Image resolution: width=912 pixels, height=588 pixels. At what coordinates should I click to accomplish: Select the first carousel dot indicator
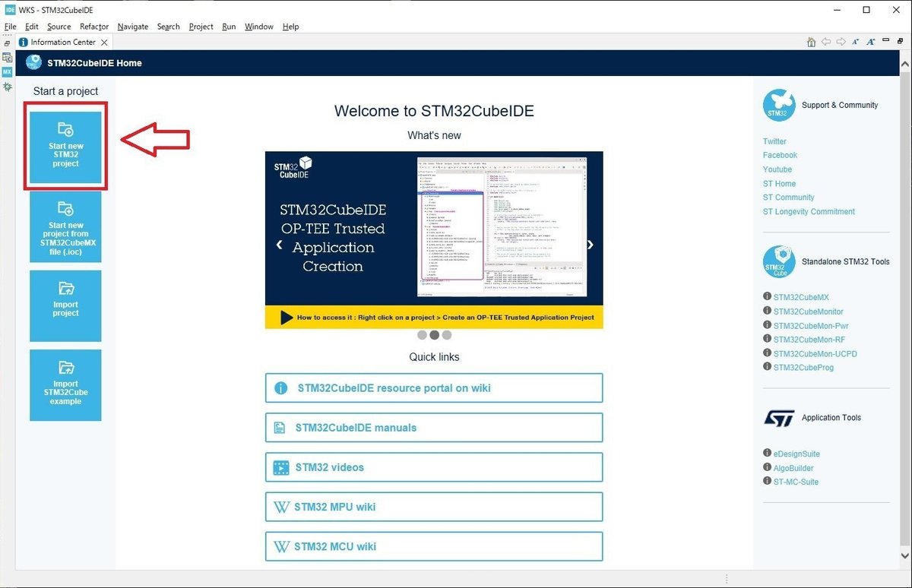pos(422,335)
